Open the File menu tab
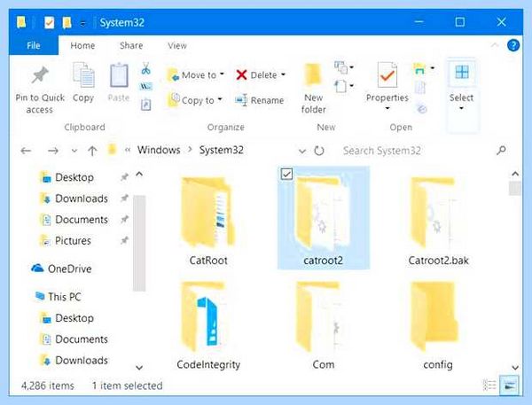The image size is (532, 405). [x=34, y=45]
